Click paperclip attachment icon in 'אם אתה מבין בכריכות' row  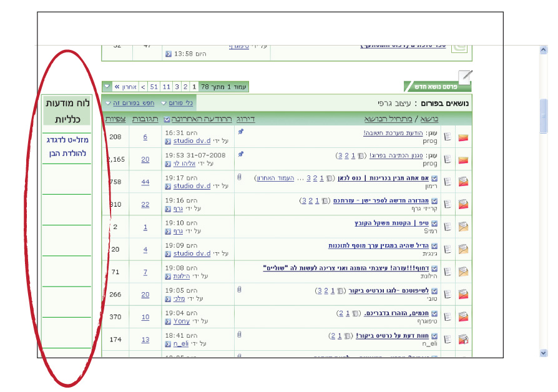click(x=239, y=177)
